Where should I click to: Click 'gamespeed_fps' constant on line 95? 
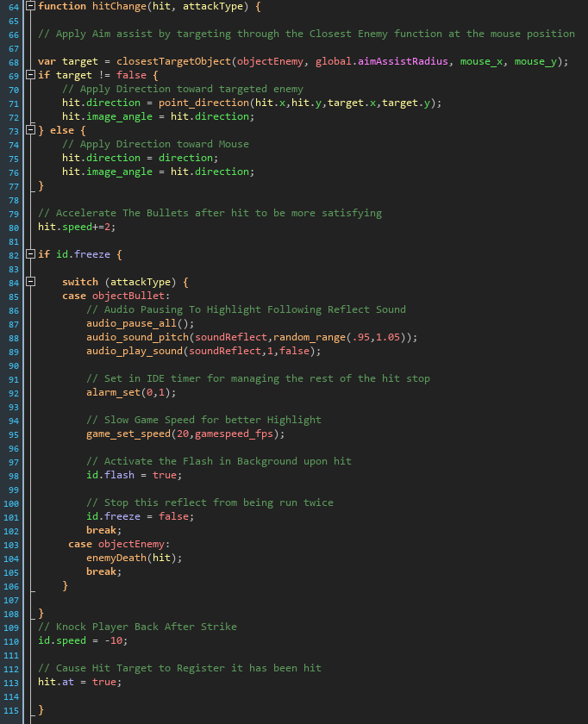tap(234, 434)
